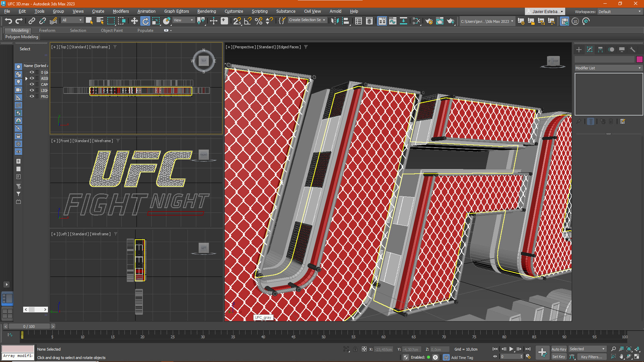Expand the ASSI tree item arrow
644x362 pixels.
coord(26,78)
